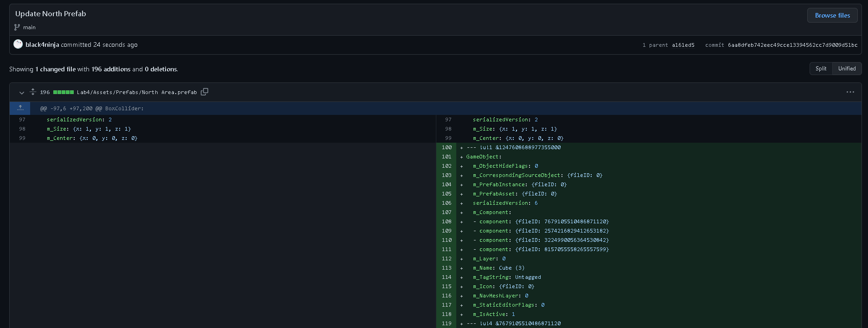The image size is (868, 328).
Task: Click the full commit hash text
Action: point(792,45)
